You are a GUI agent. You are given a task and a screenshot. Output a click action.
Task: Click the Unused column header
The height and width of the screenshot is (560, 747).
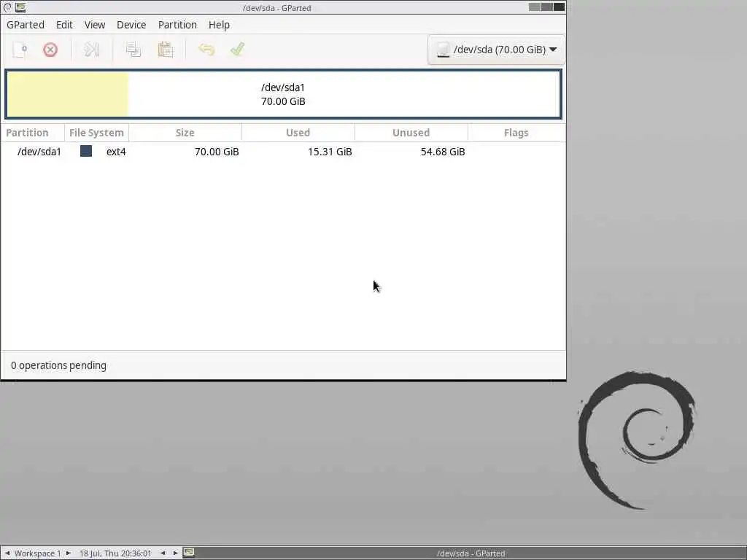point(411,133)
